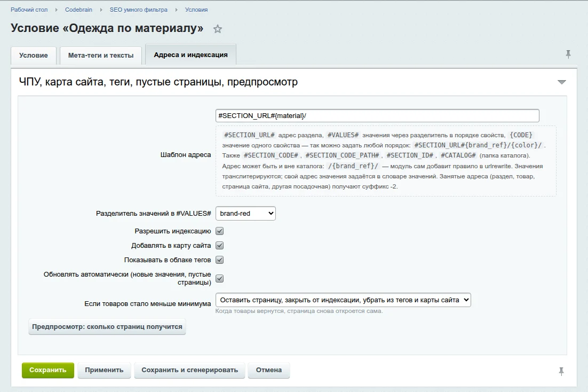Image resolution: width=588 pixels, height=392 pixels.
Task: Click the Применить button
Action: pos(104,370)
